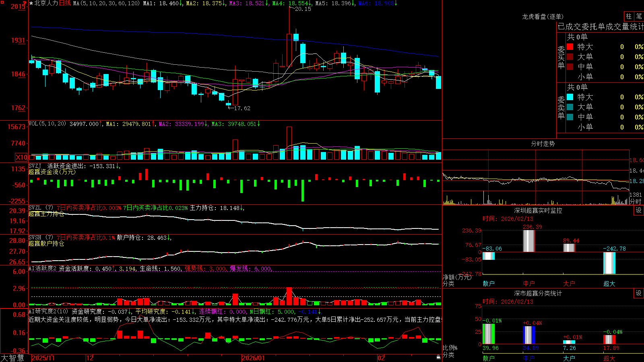644x362 pixels.
Task: Click the 超赢资金流(万元) label
Action: pyautogui.click(x=52, y=172)
